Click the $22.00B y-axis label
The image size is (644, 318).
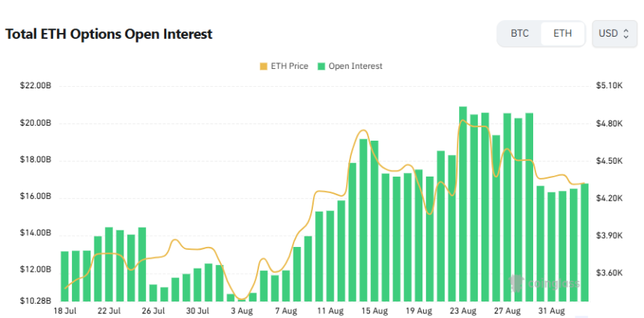(35, 87)
